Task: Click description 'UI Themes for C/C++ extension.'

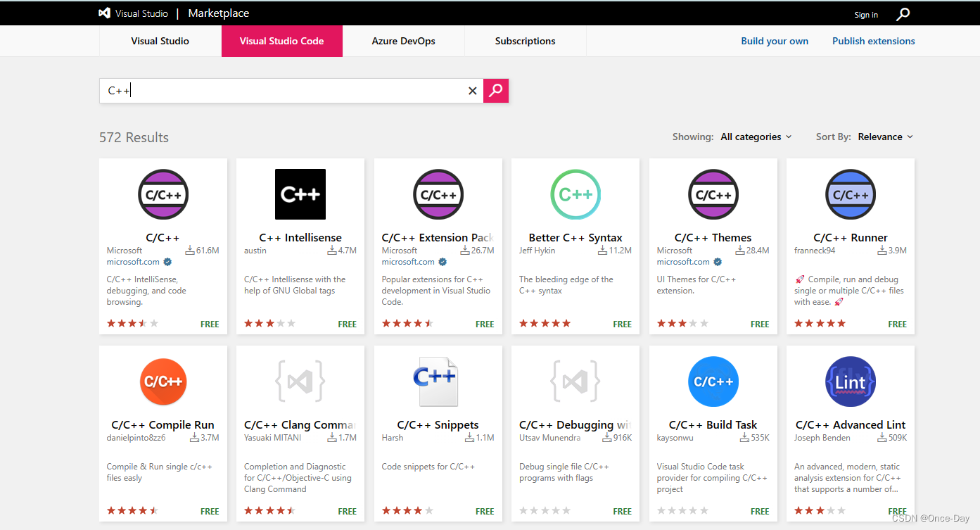Action: point(696,285)
